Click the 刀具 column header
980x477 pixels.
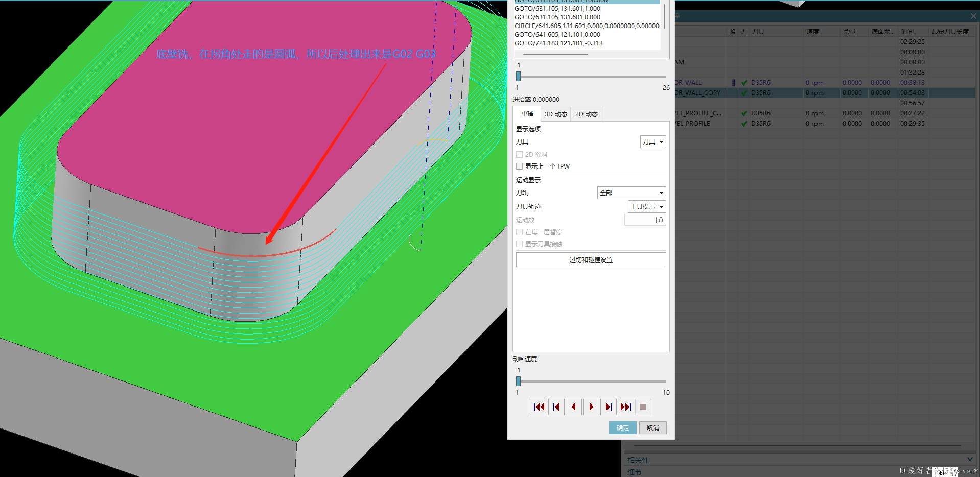[758, 31]
